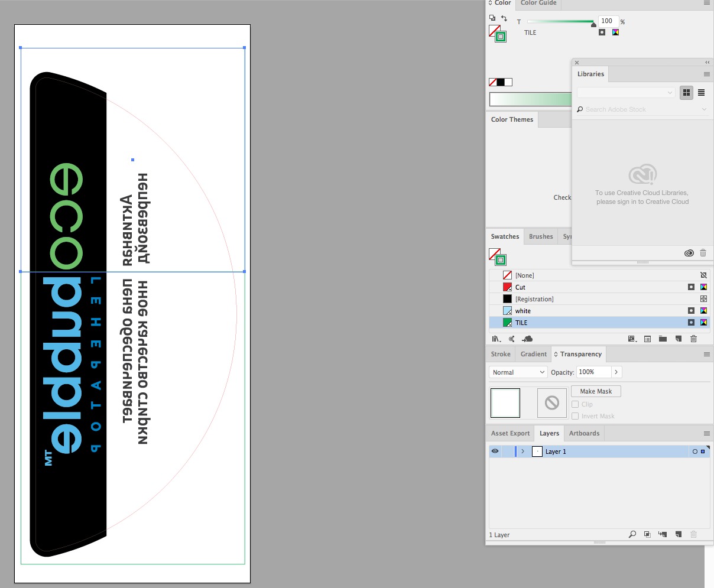Image resolution: width=714 pixels, height=588 pixels.
Task: Select the stroke box in Swatches panel
Action: [x=501, y=259]
